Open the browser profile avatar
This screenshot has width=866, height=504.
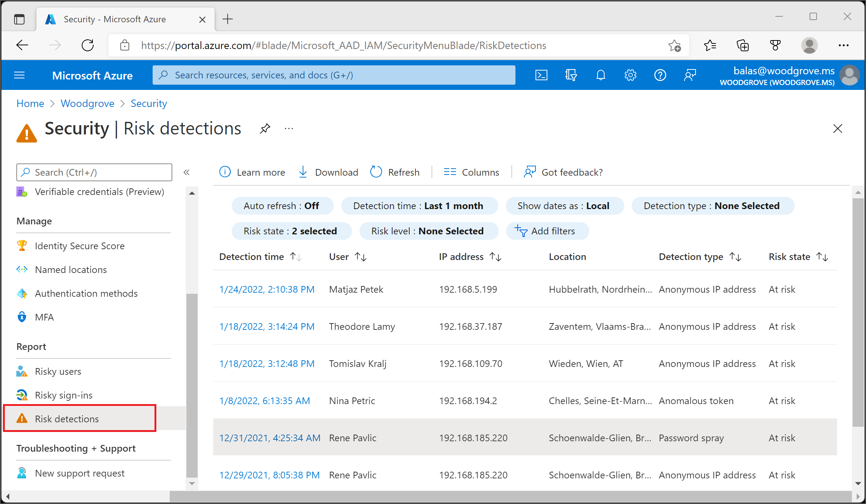coord(809,45)
